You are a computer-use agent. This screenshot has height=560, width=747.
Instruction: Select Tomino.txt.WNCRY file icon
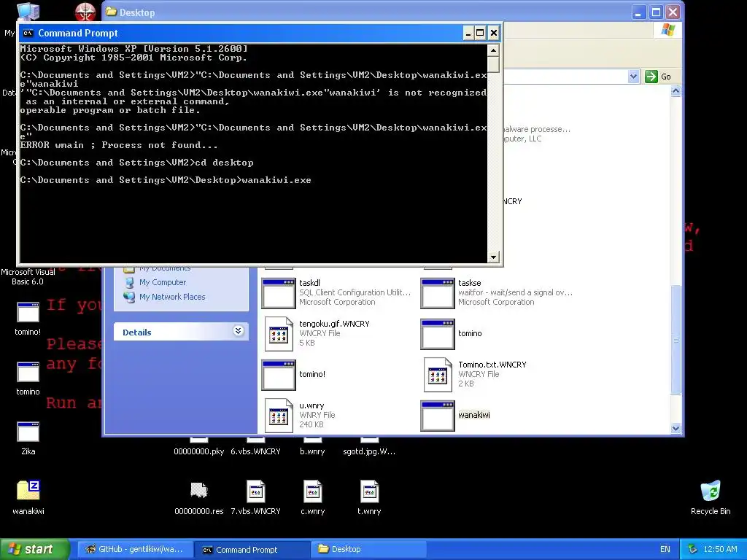[x=438, y=375]
